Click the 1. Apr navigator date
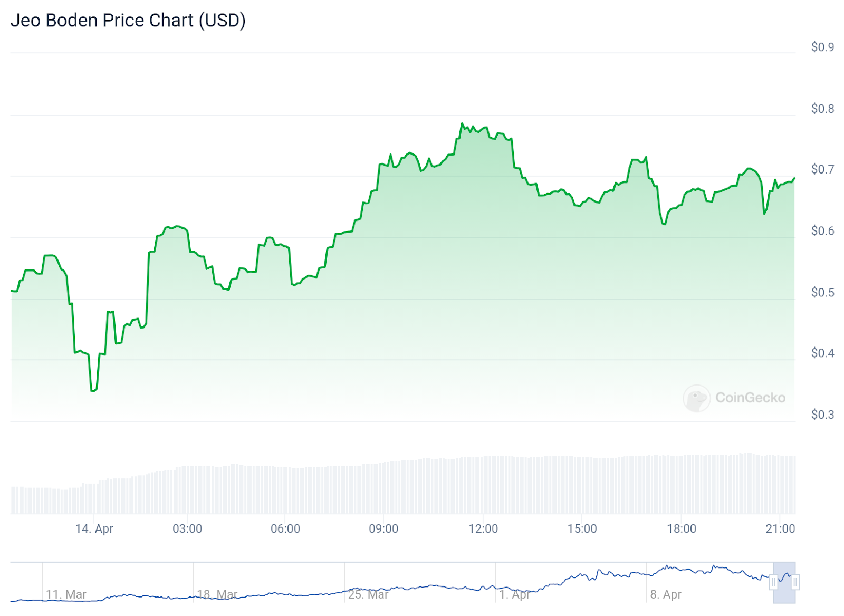 515,594
